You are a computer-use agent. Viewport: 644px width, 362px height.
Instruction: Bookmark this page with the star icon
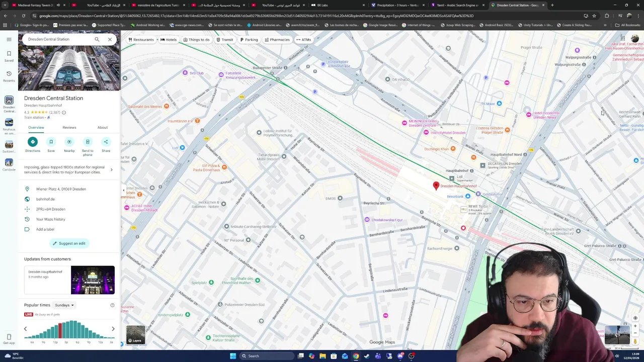coord(594,16)
